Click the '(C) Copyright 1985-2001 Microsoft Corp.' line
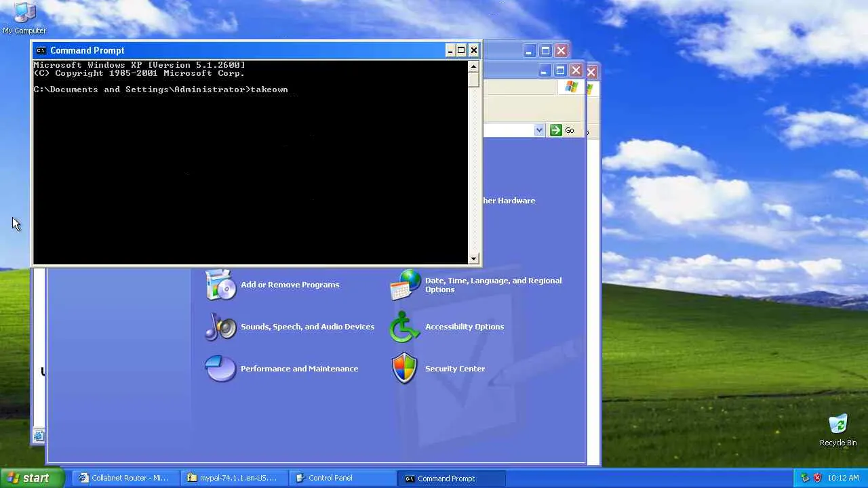This screenshot has height=488, width=868. point(140,73)
